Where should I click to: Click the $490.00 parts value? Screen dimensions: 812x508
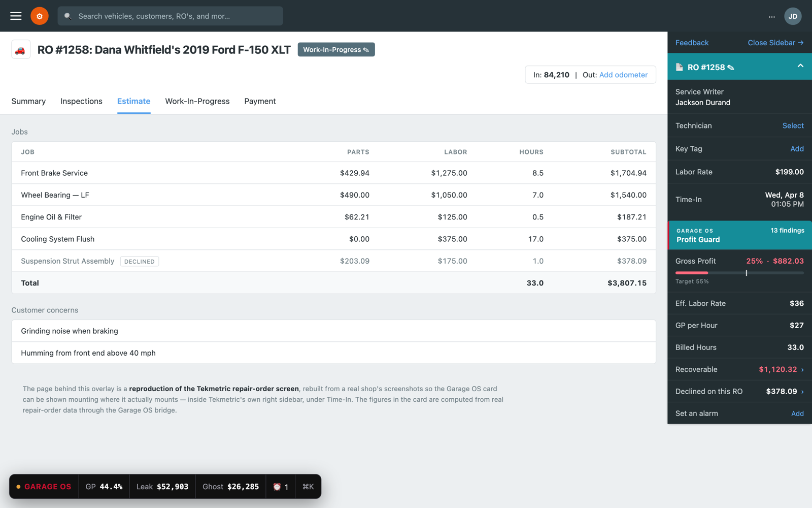click(354, 195)
